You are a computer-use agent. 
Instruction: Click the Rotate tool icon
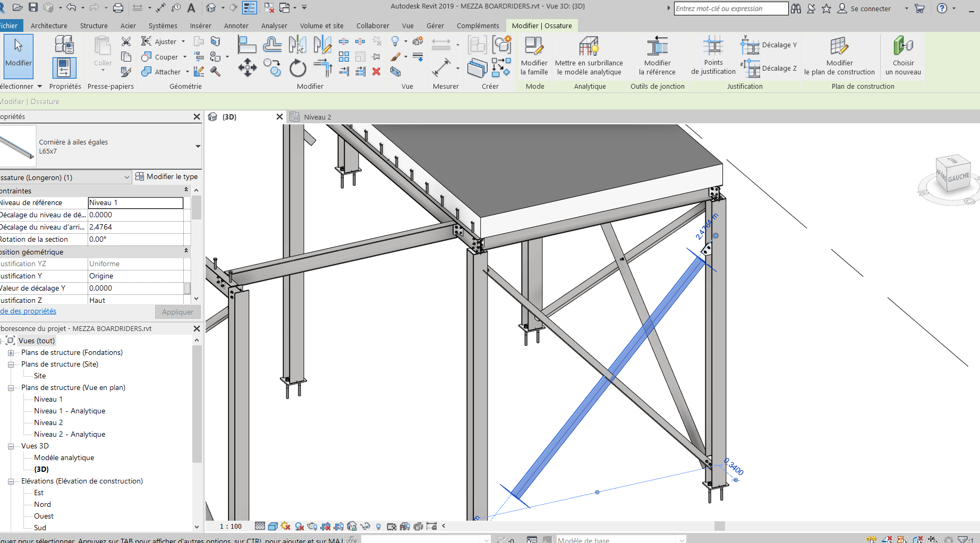click(297, 69)
